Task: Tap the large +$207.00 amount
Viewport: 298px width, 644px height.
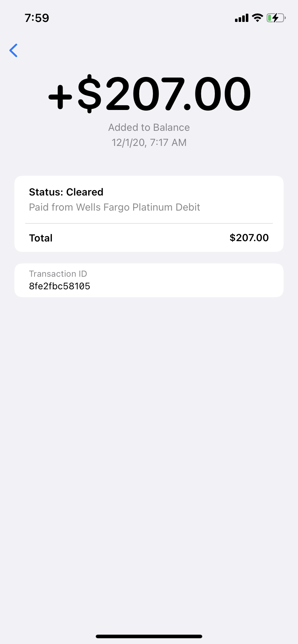Action: (x=149, y=94)
